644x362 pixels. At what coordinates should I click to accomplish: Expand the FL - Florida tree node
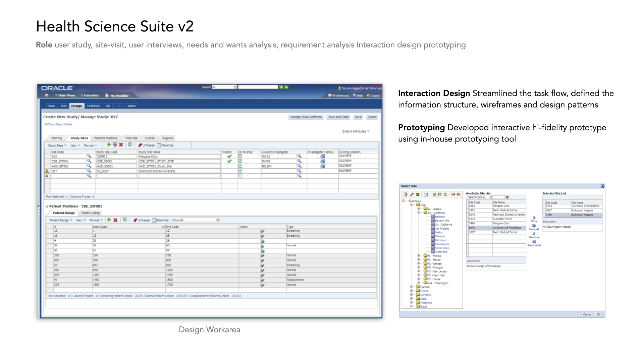(x=419, y=256)
